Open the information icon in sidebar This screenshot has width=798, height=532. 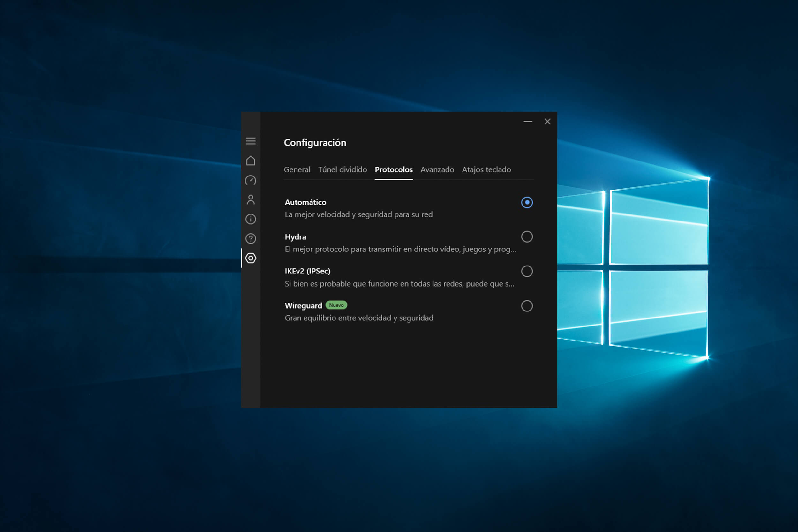coord(251,219)
